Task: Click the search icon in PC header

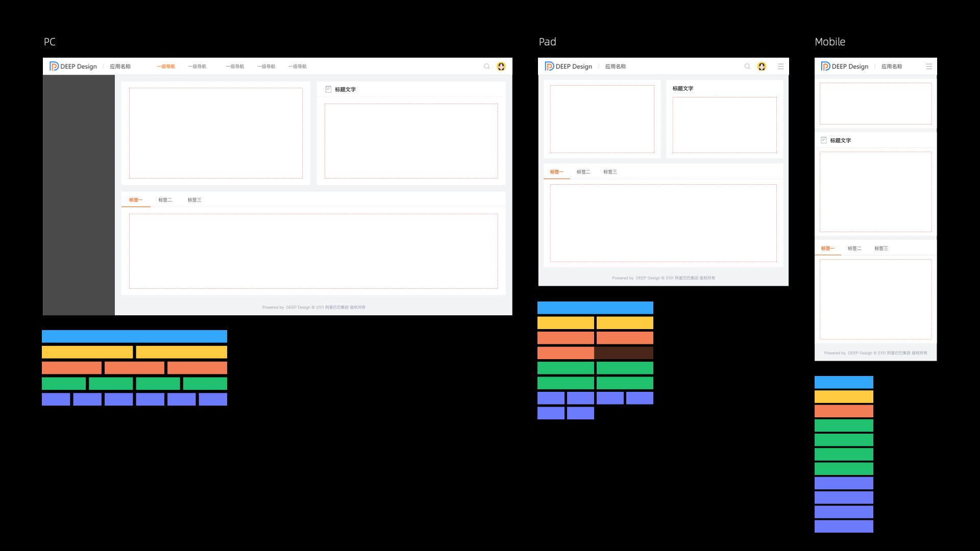Action: click(x=486, y=66)
